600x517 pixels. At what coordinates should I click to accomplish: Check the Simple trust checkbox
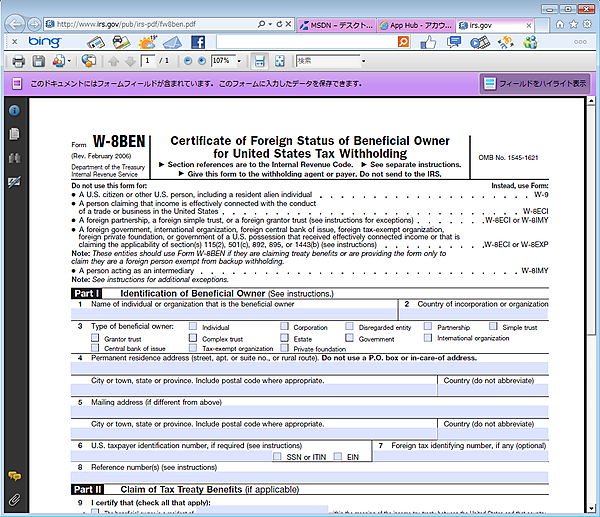(493, 326)
